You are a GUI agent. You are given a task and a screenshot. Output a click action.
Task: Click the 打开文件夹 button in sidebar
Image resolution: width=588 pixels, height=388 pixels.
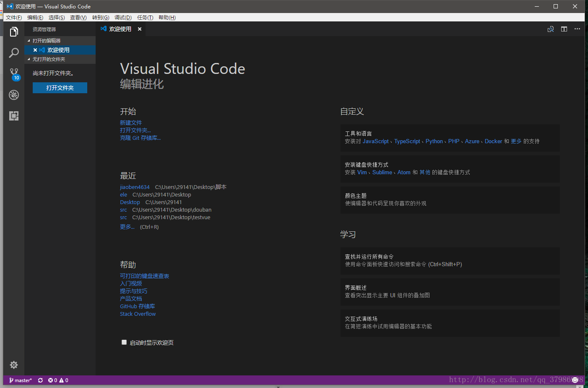[60, 88]
